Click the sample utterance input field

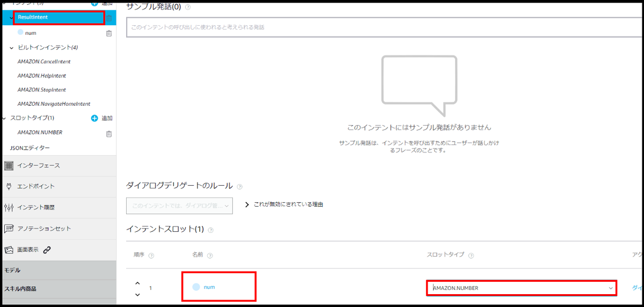coord(385,27)
